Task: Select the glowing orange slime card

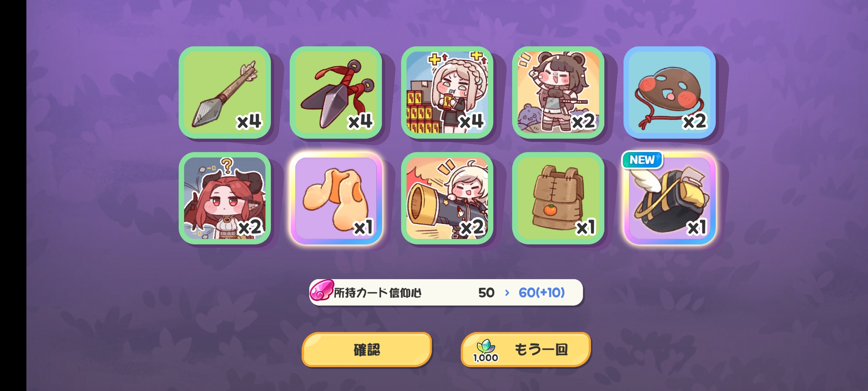Action: click(336, 198)
